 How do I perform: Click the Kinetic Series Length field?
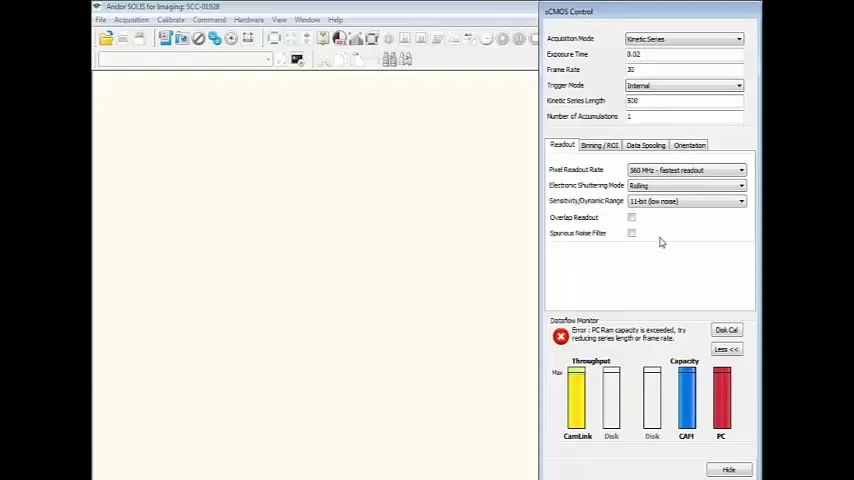685,101
